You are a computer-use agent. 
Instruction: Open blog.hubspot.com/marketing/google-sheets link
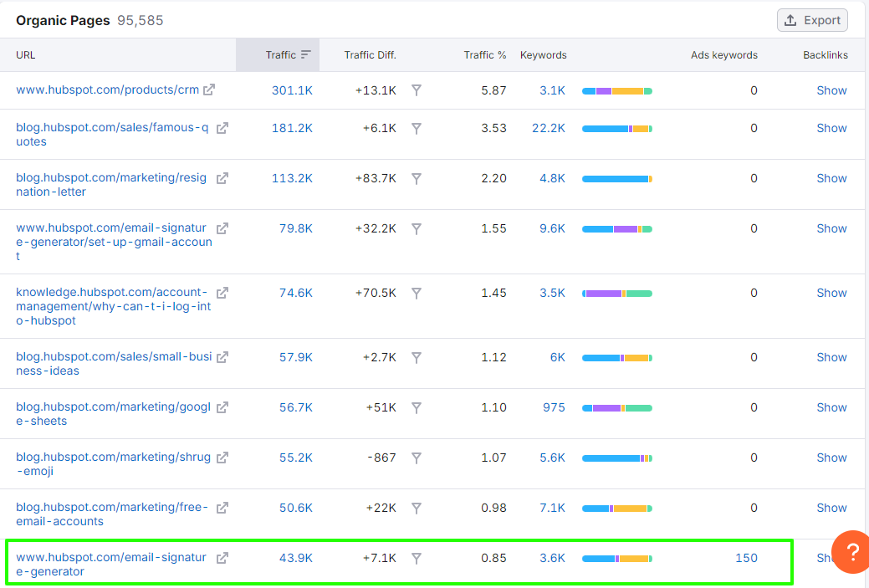(114, 414)
